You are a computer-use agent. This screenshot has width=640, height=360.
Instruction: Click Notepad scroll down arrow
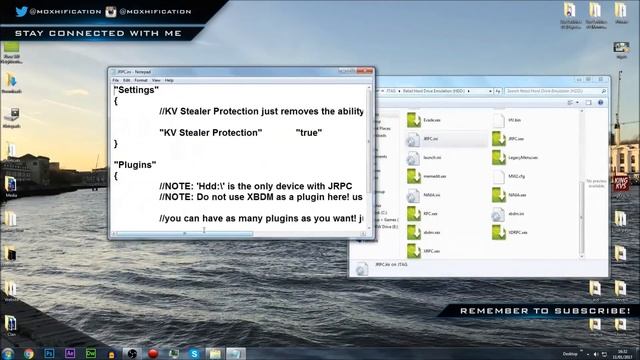click(369, 228)
